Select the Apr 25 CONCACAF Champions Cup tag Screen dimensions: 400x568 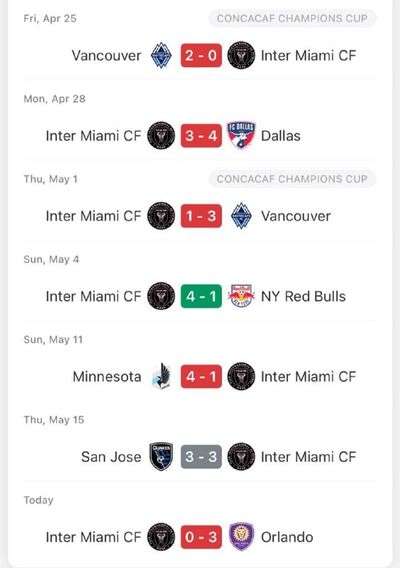292,18
